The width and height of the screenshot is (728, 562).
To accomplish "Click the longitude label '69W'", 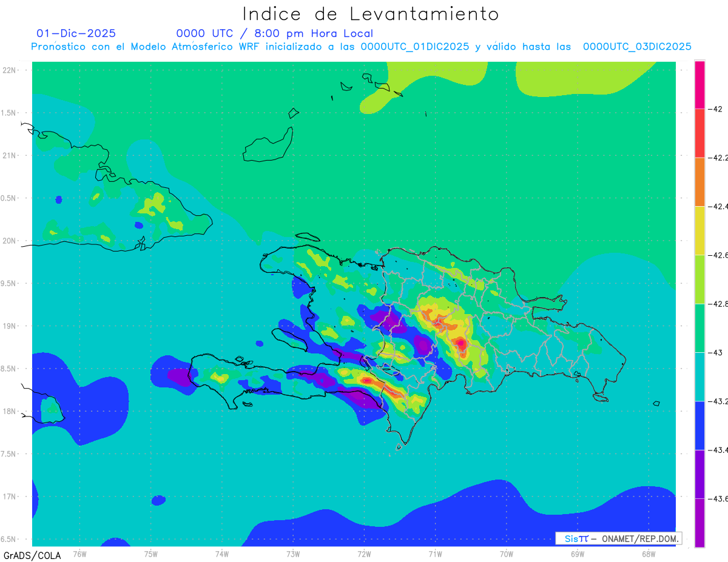I will [577, 554].
